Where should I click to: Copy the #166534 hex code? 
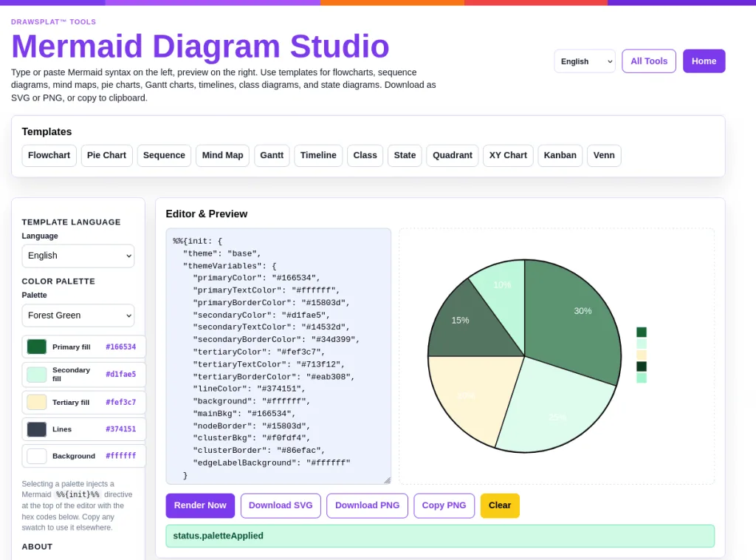point(120,346)
